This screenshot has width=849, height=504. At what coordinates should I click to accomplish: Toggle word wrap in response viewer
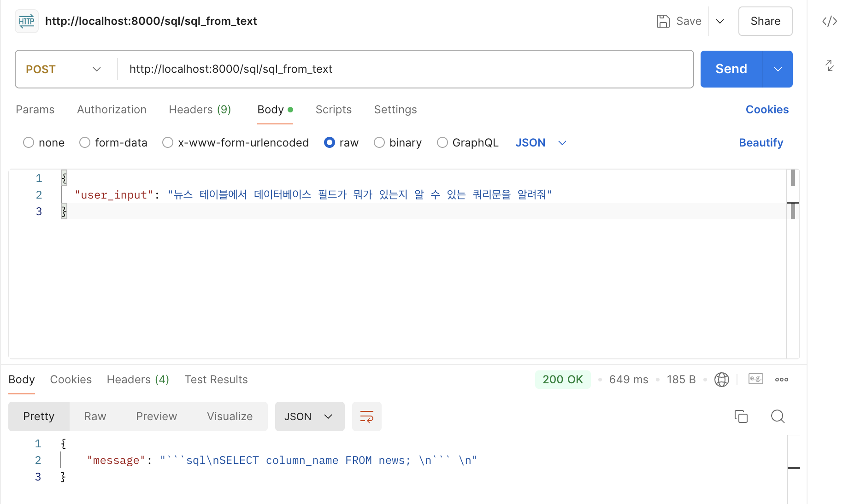(x=367, y=416)
